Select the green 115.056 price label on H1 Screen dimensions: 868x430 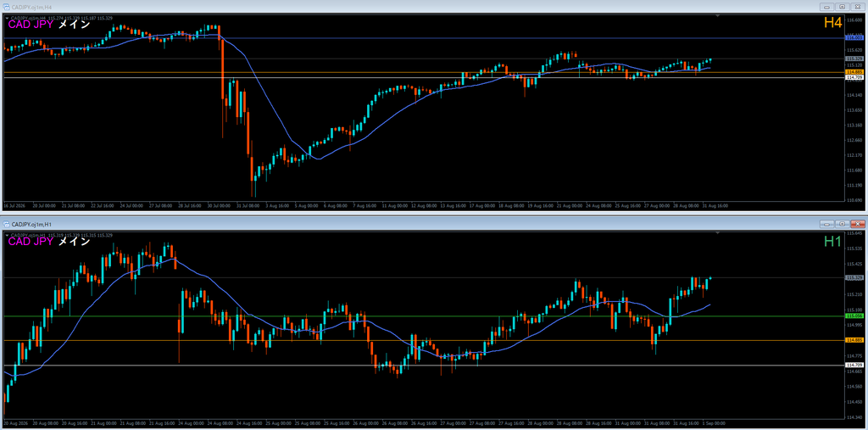854,316
